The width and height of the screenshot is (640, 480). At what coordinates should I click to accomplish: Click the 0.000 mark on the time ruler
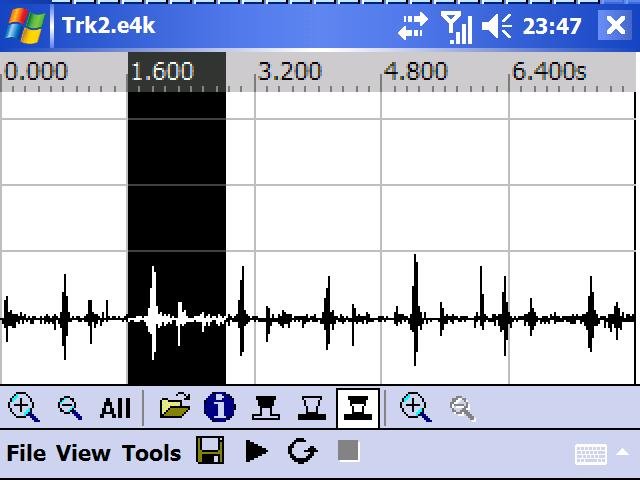[x=36, y=71]
